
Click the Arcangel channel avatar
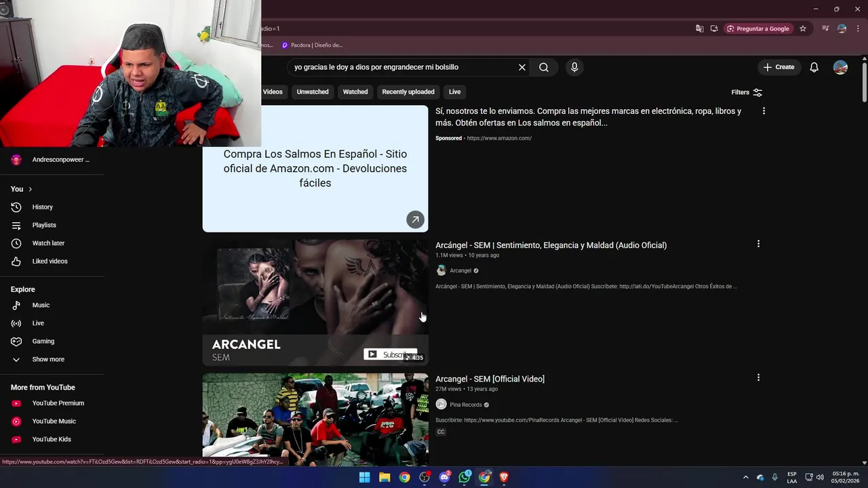441,270
